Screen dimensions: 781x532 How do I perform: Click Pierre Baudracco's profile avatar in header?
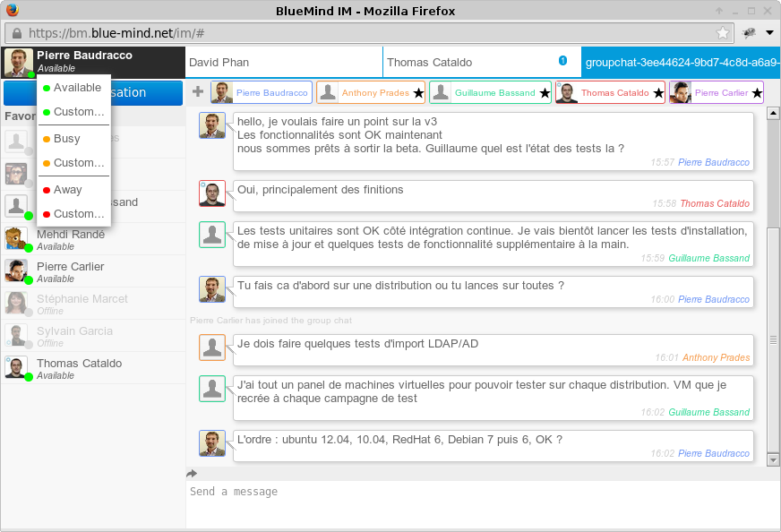19,63
